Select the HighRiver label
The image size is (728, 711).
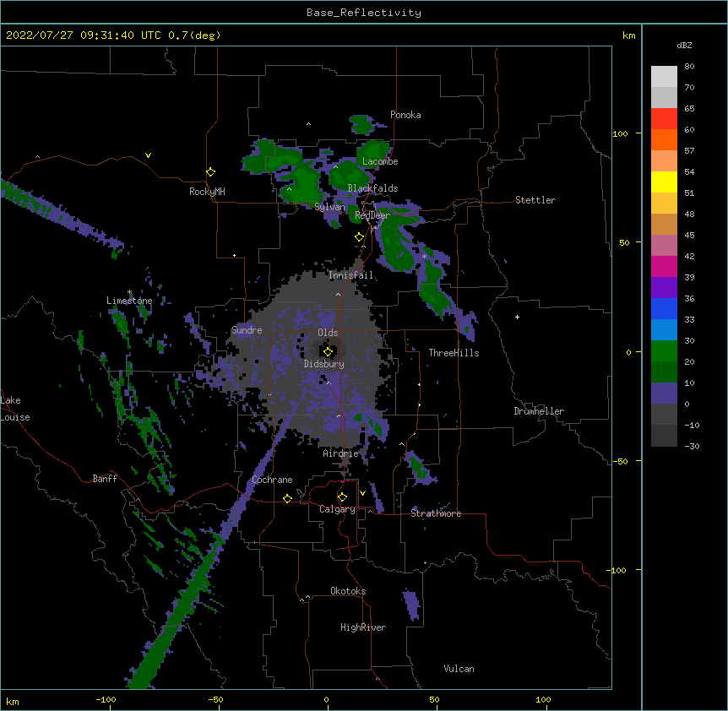click(x=363, y=627)
